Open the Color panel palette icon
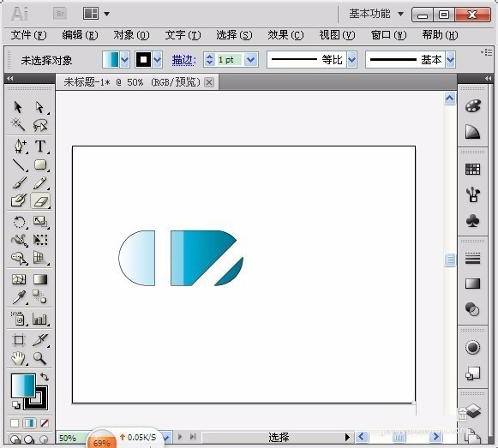 coord(473,106)
